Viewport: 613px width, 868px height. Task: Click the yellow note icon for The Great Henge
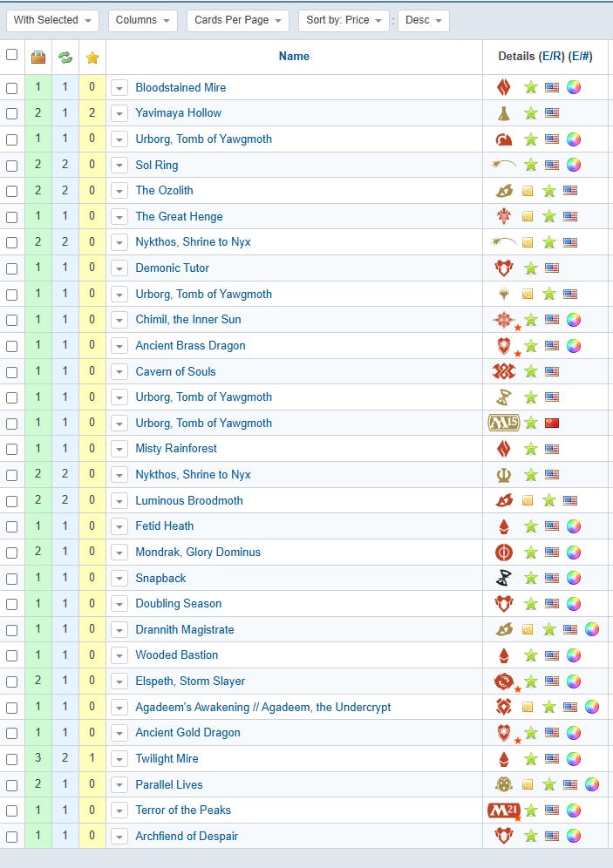point(528,216)
